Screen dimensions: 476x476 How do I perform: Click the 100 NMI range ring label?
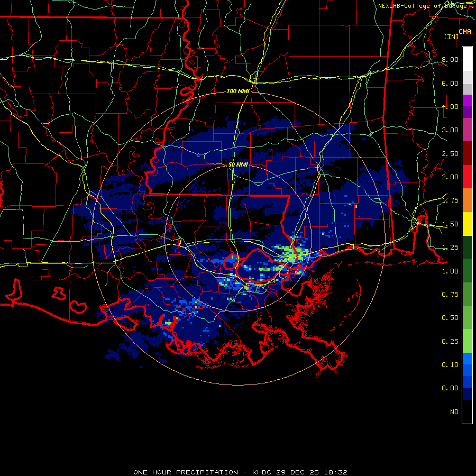pos(238,91)
